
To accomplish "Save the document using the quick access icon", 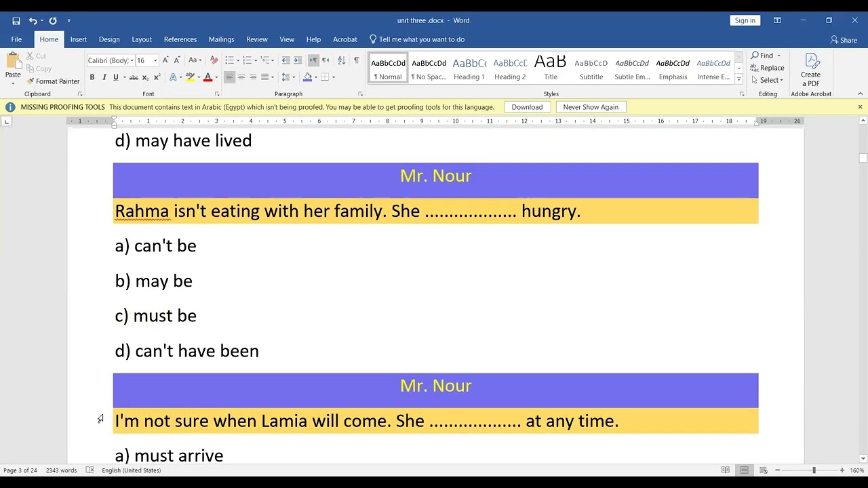I will [16, 21].
